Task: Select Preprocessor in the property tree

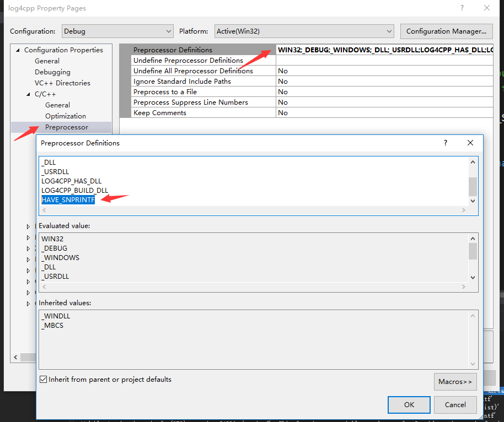Action: (x=67, y=127)
